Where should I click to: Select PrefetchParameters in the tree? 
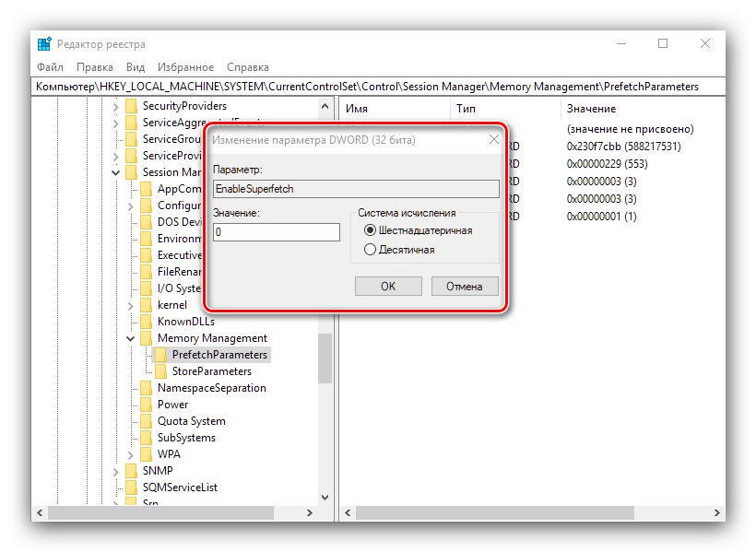219,355
